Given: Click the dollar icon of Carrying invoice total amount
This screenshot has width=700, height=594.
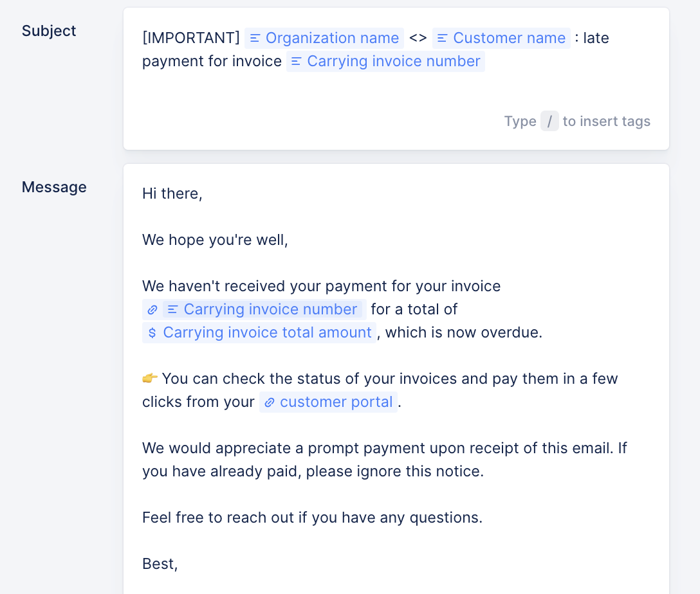Looking at the screenshot, I should click(152, 332).
